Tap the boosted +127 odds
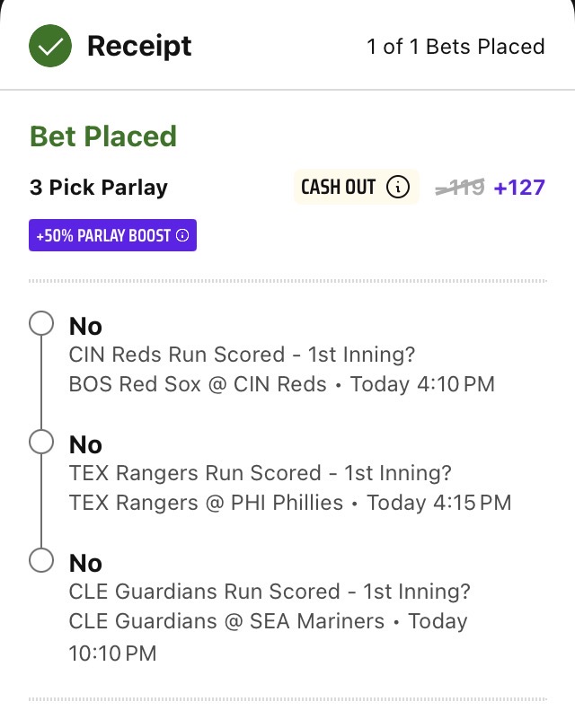Viewport: 575px width, 728px height. [519, 188]
